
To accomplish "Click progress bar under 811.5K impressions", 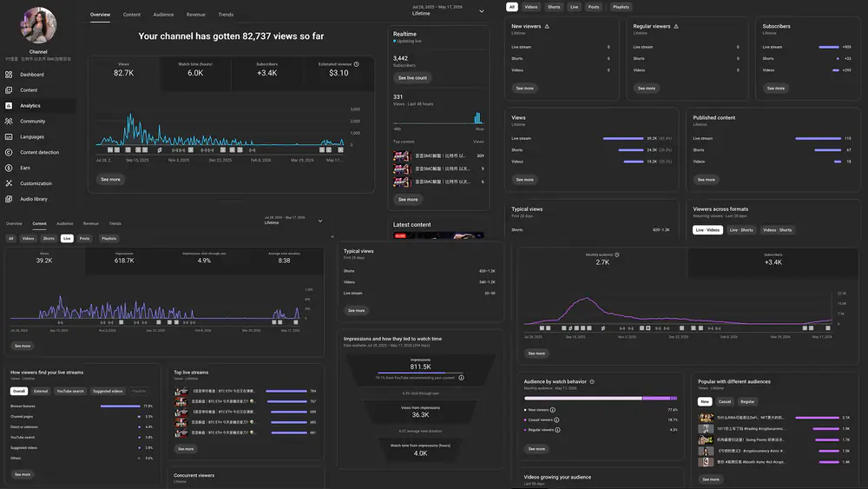I will click(x=419, y=373).
